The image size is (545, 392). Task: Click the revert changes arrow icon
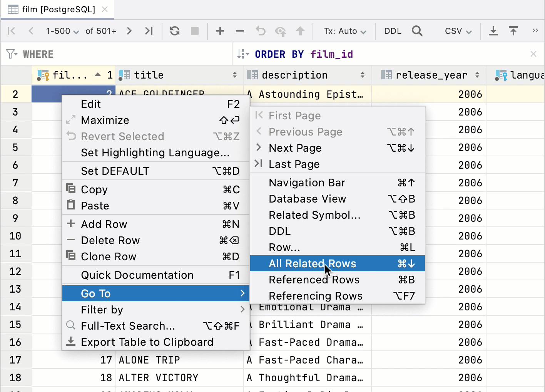260,31
